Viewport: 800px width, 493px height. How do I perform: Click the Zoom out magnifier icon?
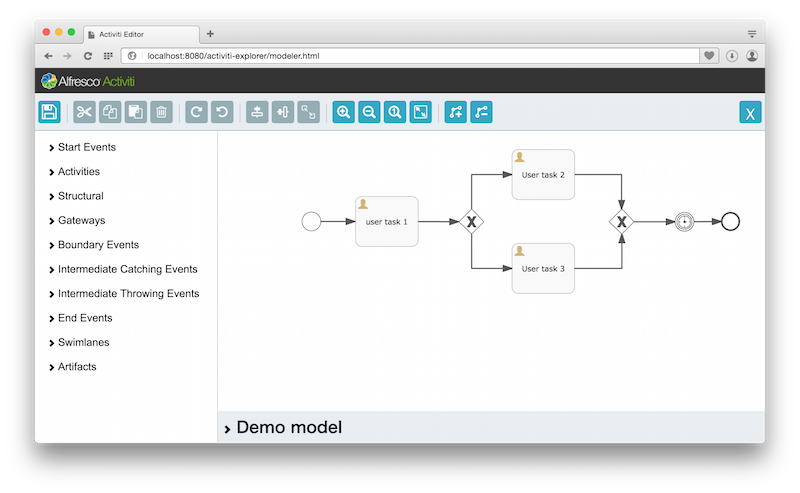pyautogui.click(x=370, y=113)
